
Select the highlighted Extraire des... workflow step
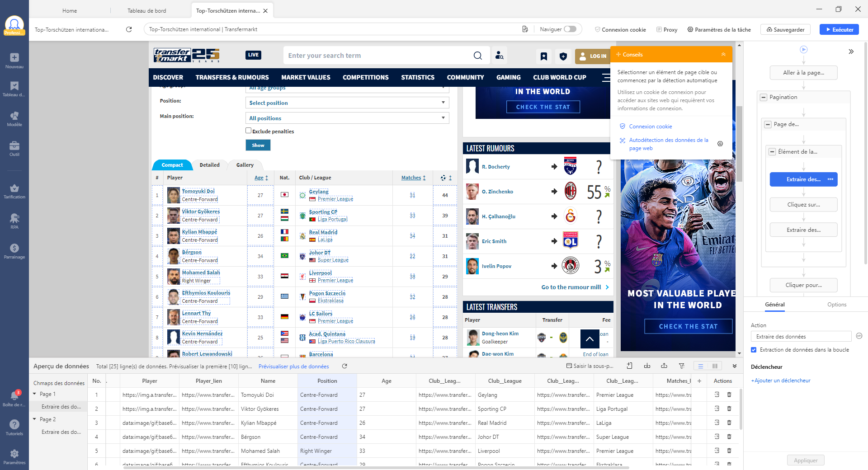(803, 179)
